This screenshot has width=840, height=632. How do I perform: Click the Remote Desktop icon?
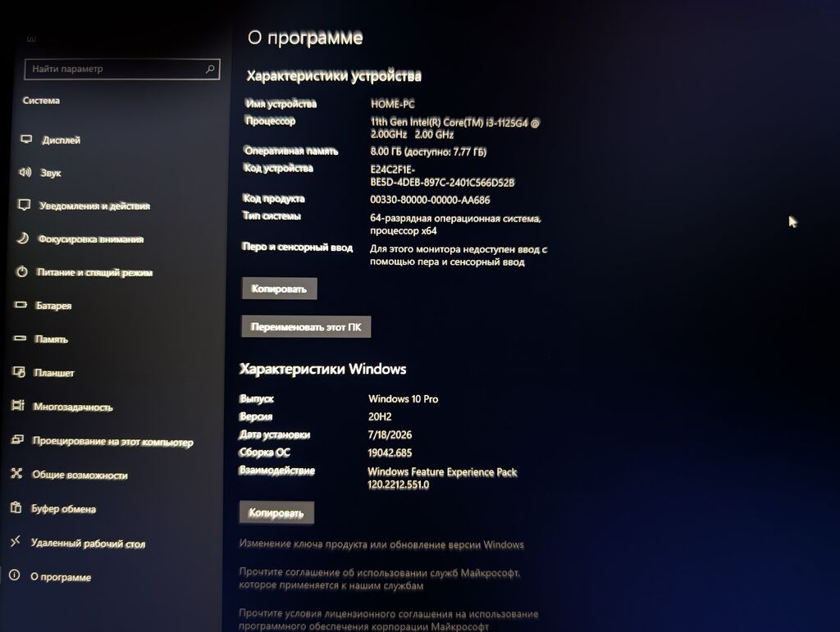coord(16,541)
